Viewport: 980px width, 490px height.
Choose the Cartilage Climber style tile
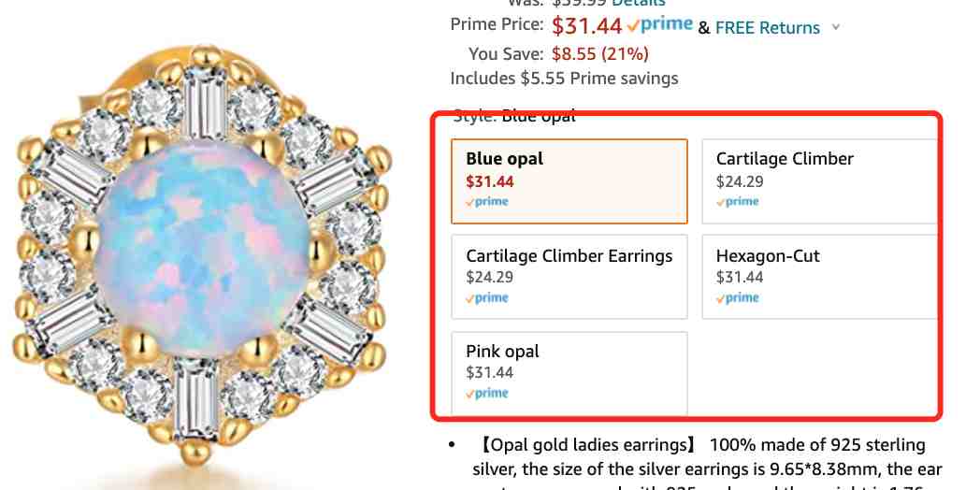[820, 181]
